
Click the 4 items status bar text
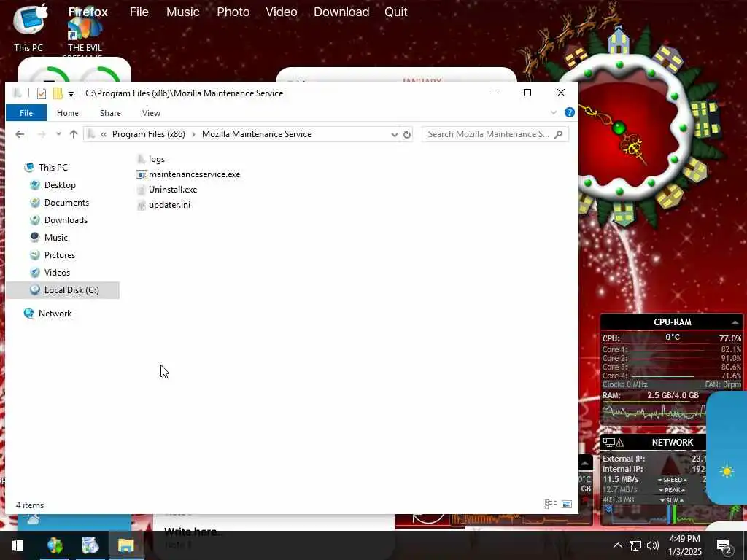pos(29,505)
